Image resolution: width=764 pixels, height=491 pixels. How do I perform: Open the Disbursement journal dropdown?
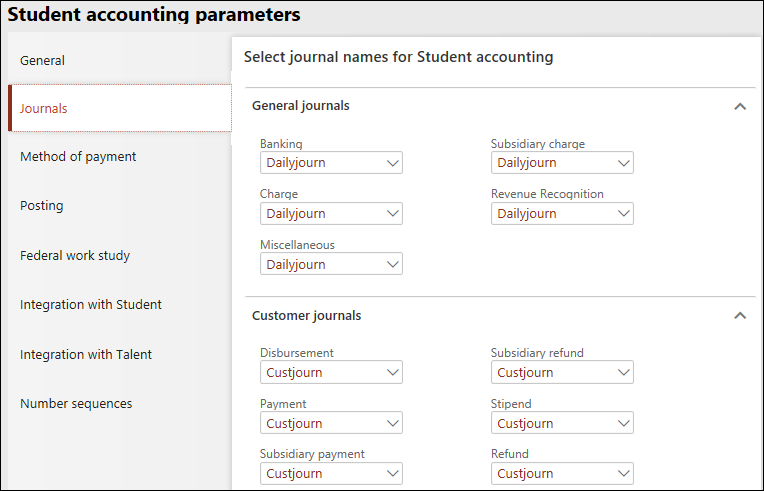click(391, 373)
